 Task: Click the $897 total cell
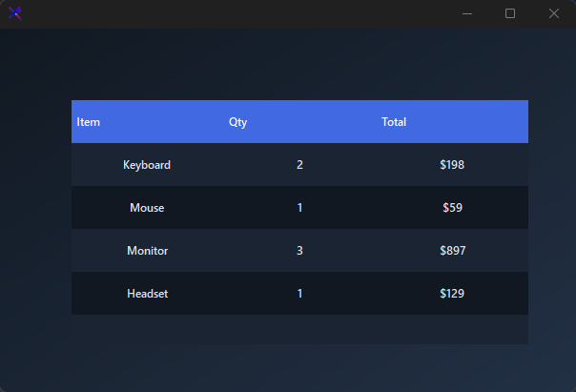pos(453,251)
